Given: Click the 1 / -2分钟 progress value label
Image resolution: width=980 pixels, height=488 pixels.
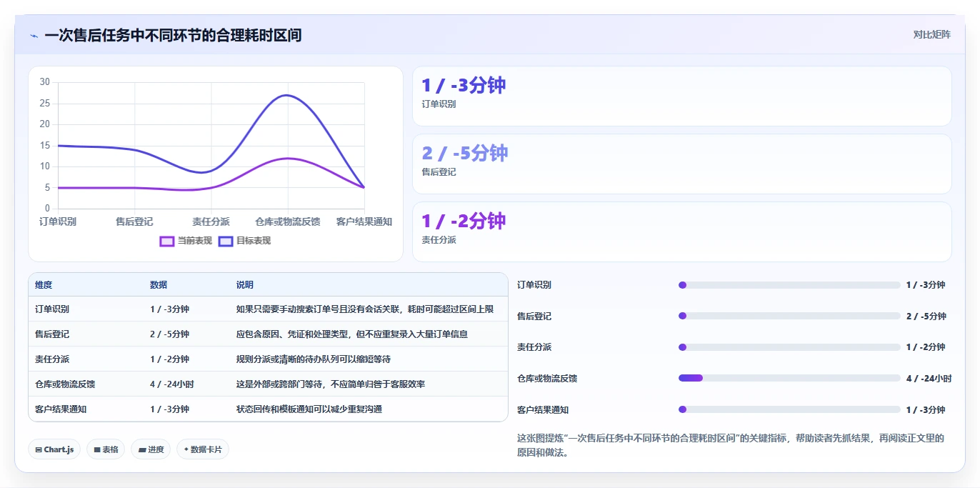Looking at the screenshot, I should click(x=926, y=347).
